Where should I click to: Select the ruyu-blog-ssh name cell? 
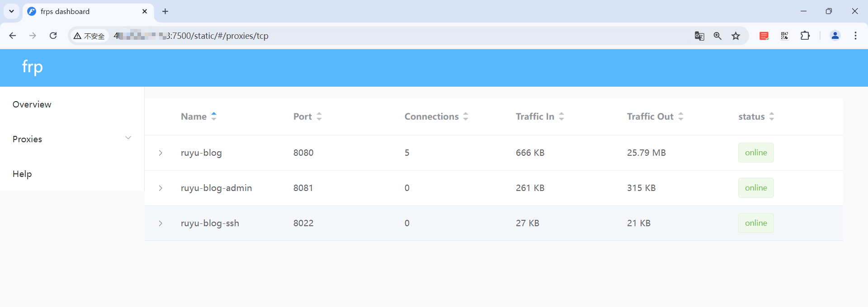[210, 223]
